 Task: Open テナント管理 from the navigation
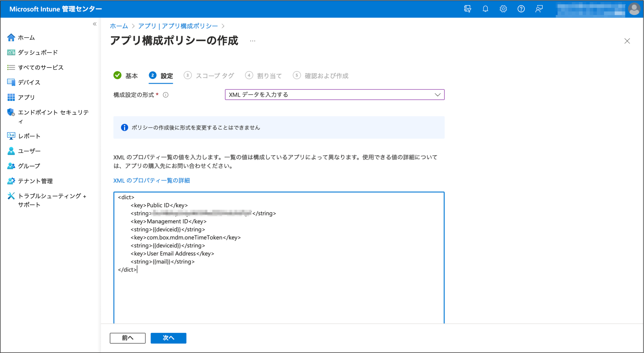35,181
